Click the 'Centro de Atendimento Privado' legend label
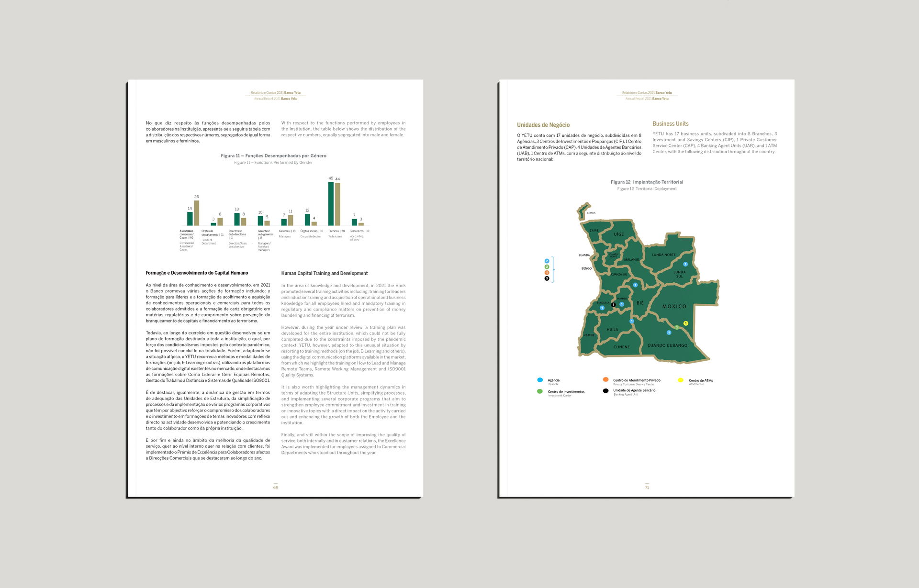 click(637, 380)
